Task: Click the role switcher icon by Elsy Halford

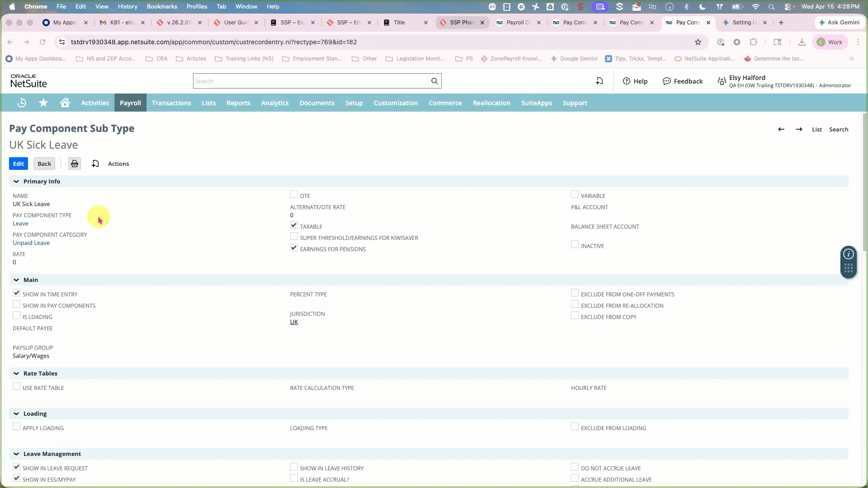Action: (722, 81)
